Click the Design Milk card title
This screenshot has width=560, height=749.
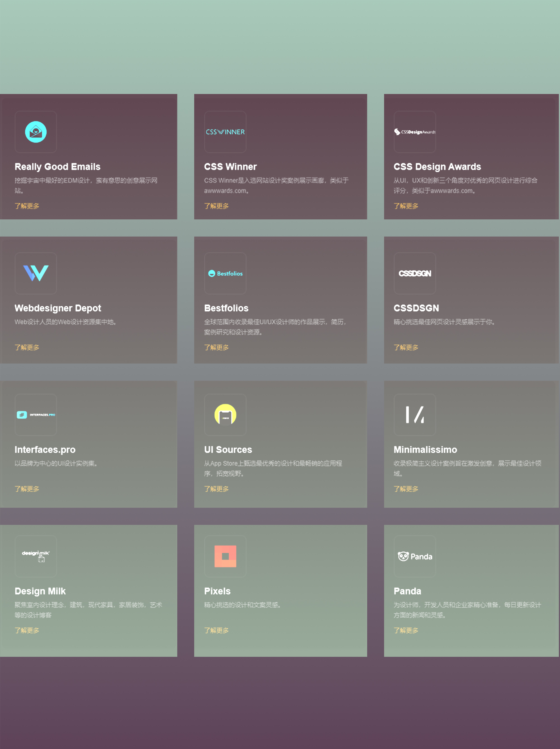(x=40, y=591)
